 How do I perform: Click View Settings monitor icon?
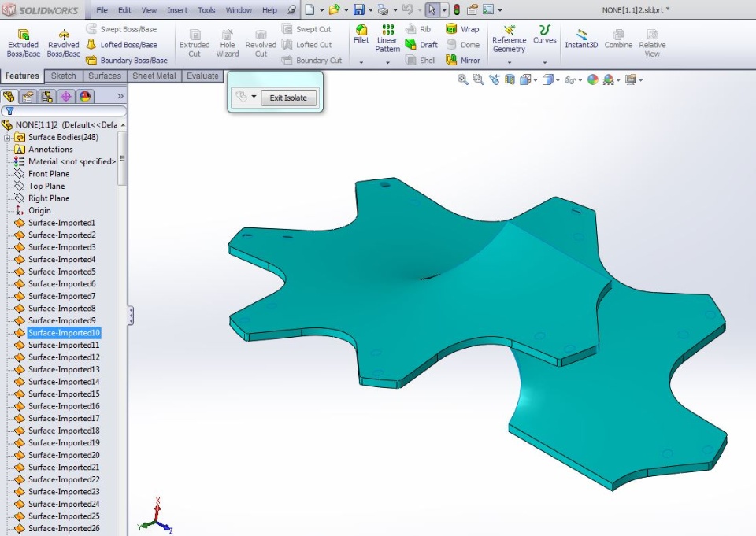click(631, 79)
